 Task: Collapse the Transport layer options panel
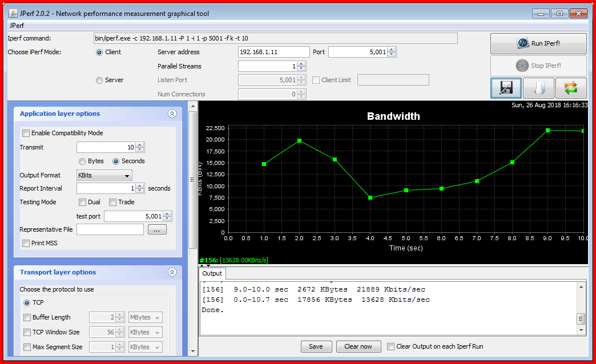pos(172,272)
